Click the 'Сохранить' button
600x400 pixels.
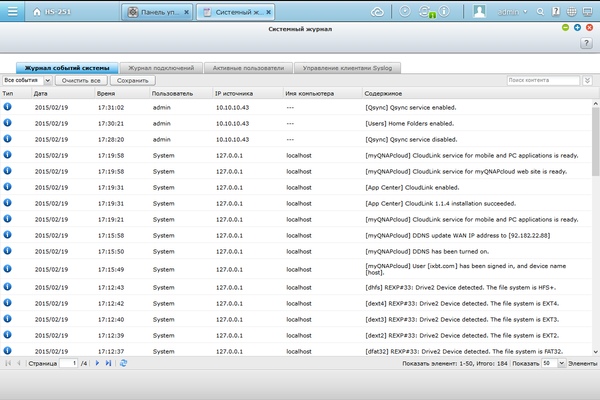132,79
